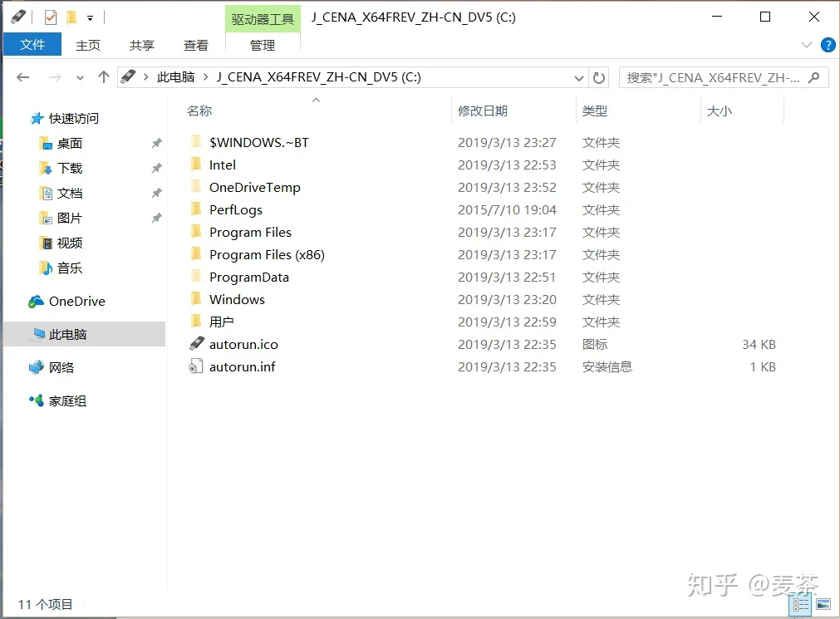This screenshot has width=840, height=619.
Task: Select the Program Files (x86) folder icon
Action: point(196,254)
